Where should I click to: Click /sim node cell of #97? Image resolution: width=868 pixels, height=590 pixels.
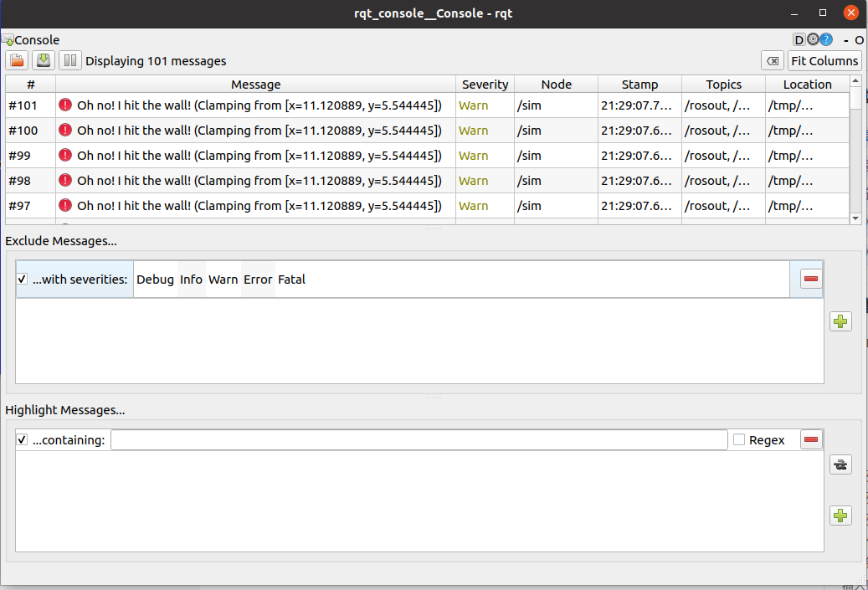pos(557,206)
